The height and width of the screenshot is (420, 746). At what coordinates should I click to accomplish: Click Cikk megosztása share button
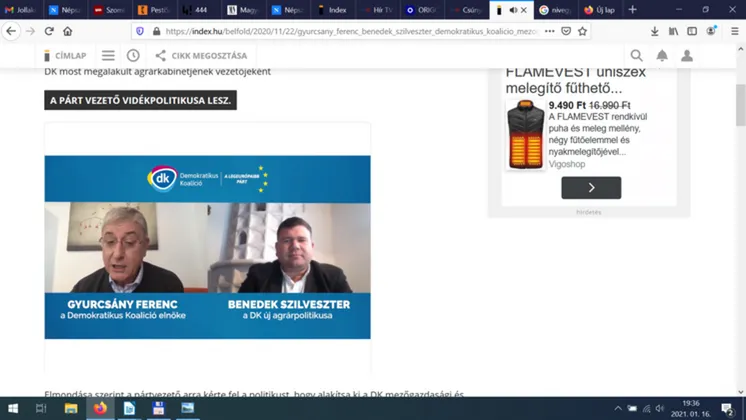point(201,56)
